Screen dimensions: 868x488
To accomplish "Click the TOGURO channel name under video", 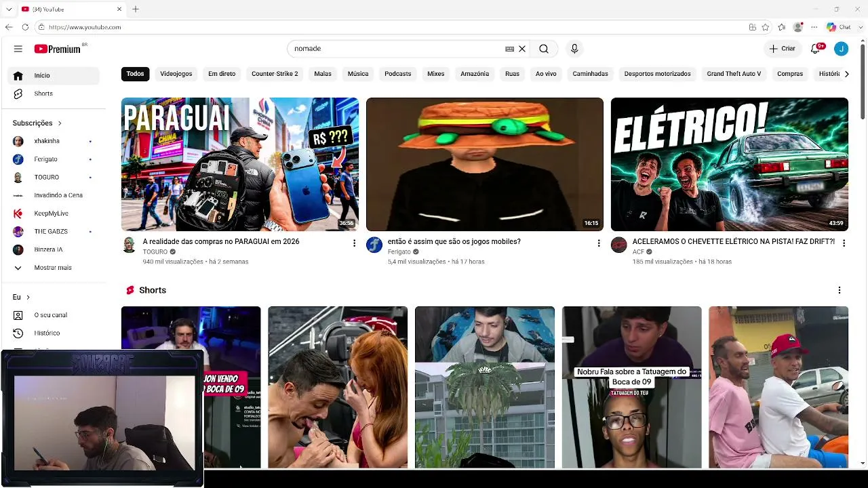I will point(155,252).
